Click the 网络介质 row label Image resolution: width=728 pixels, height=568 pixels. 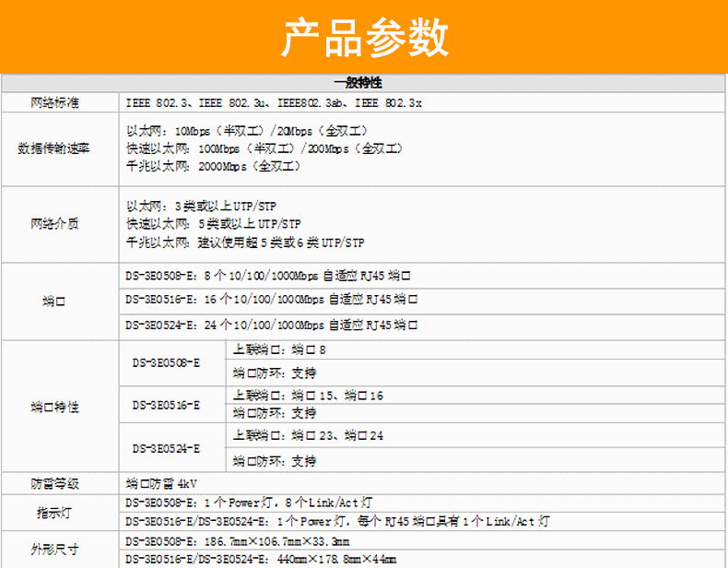54,224
